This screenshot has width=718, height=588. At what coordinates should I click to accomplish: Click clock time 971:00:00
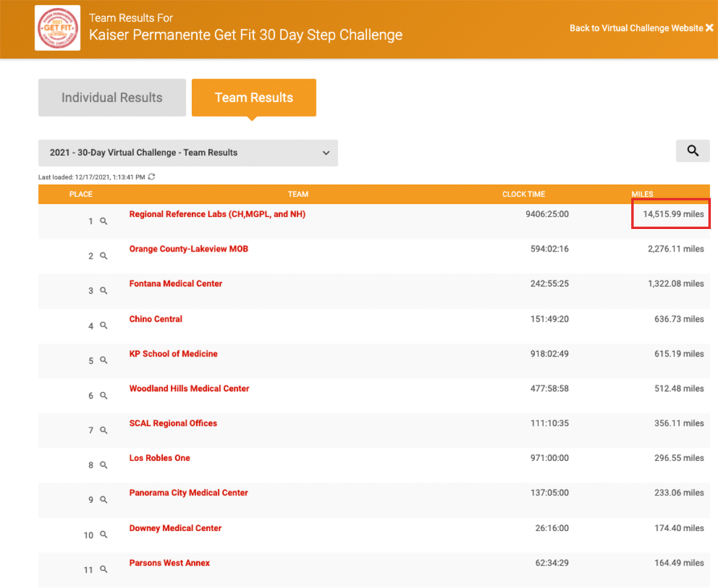pos(550,458)
